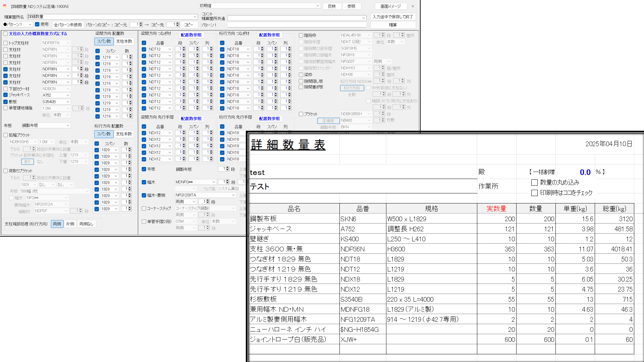
Task: Click the 反映 button at the top
Action: click(x=332, y=6)
